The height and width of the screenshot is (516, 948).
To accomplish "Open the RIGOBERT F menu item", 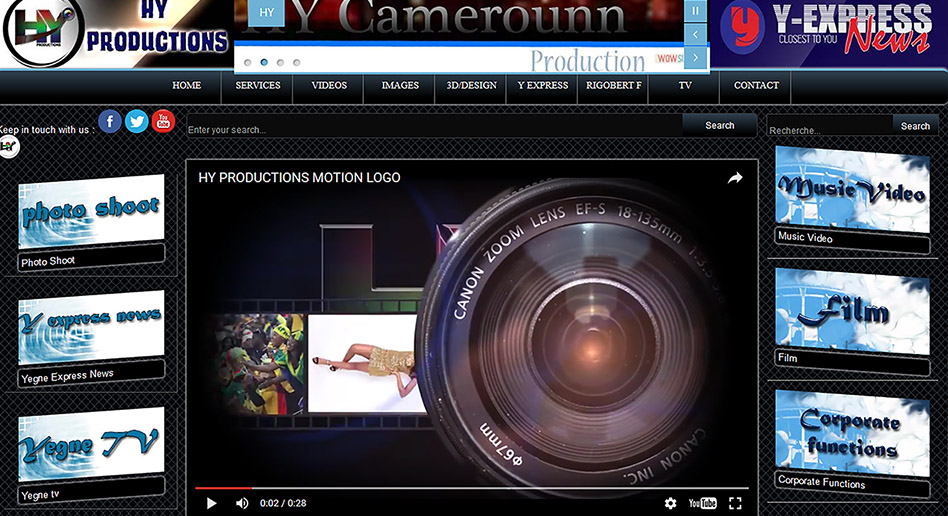I will tap(614, 85).
